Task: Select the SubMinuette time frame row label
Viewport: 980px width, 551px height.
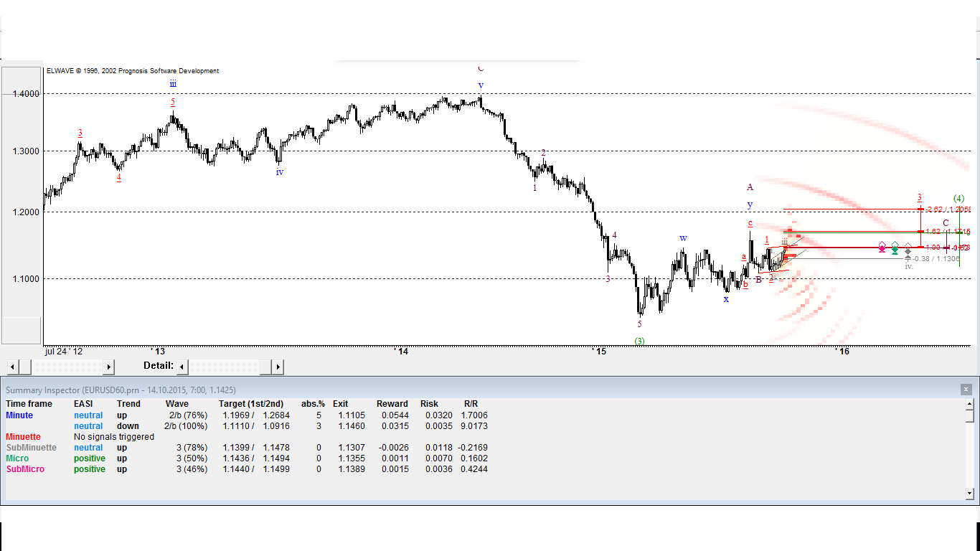Action: click(x=31, y=448)
